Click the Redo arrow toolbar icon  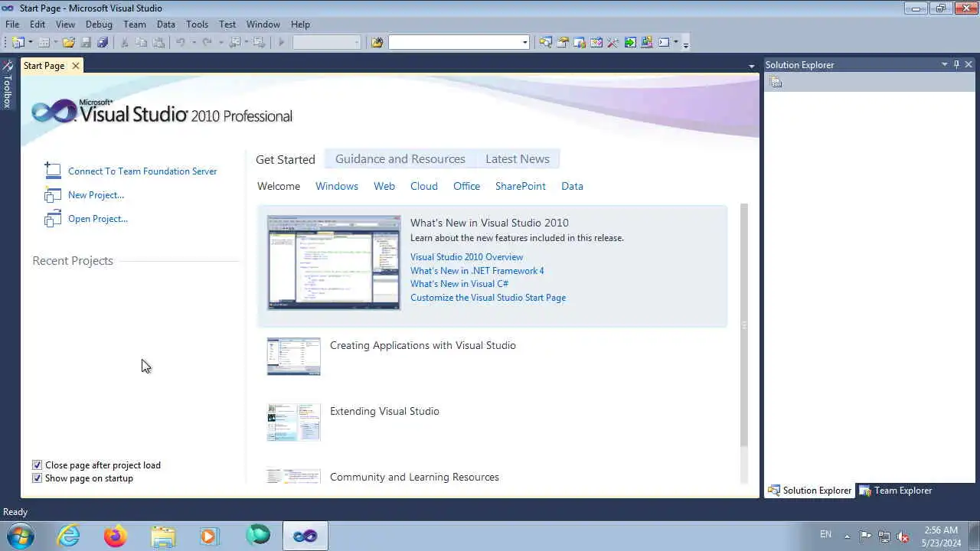pyautogui.click(x=207, y=43)
